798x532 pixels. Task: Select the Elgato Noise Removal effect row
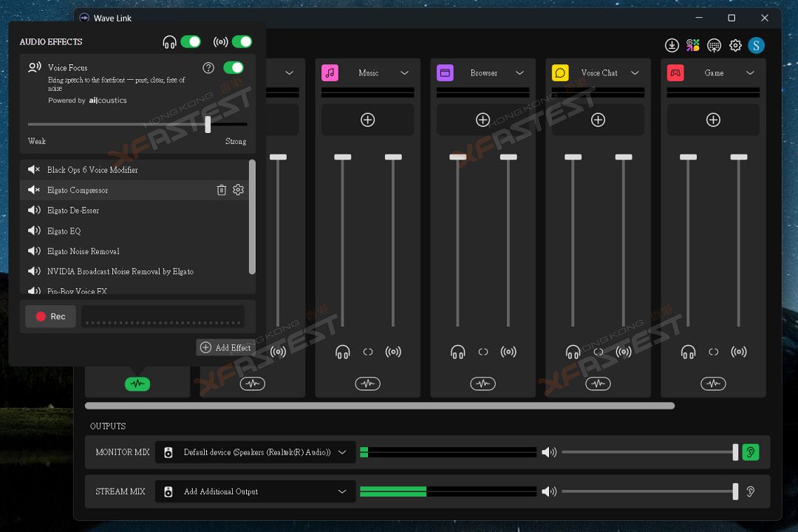(134, 251)
